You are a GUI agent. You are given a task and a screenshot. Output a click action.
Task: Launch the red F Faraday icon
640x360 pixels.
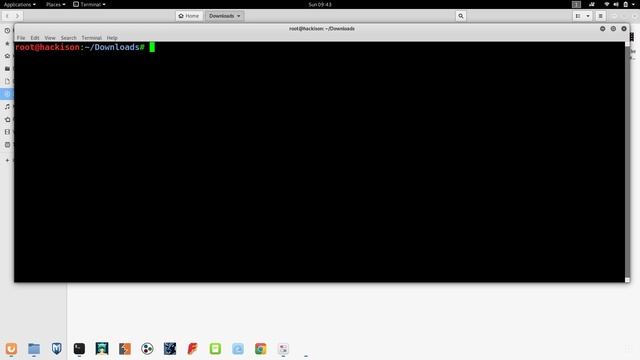click(x=193, y=349)
